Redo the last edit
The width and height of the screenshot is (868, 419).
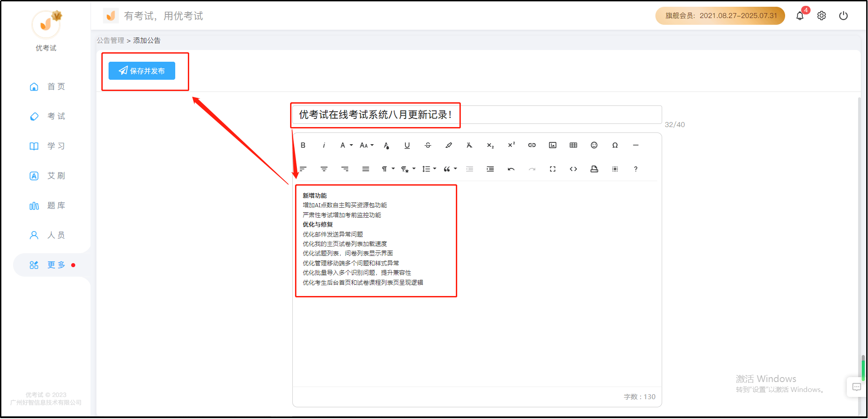[x=532, y=169]
